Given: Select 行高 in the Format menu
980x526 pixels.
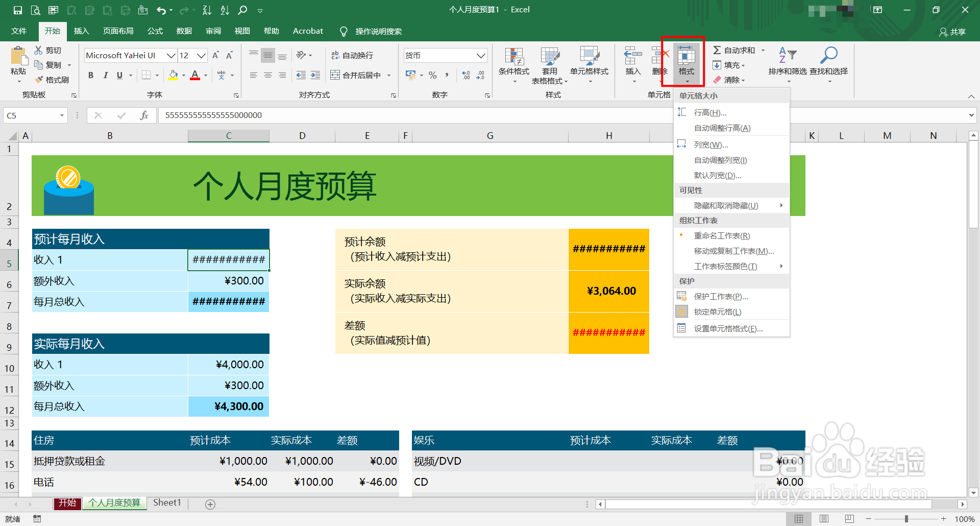Looking at the screenshot, I should [710, 112].
